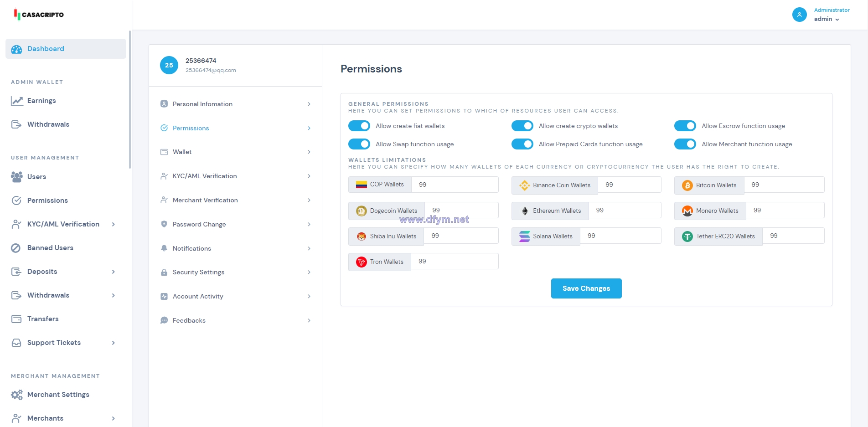Toggle Allow create fiat wallets

click(x=359, y=126)
